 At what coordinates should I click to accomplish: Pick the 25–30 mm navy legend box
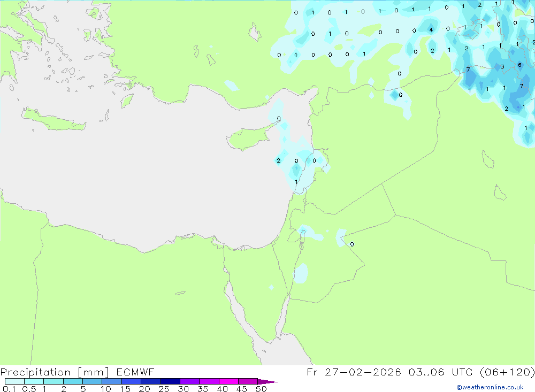pos(170,381)
